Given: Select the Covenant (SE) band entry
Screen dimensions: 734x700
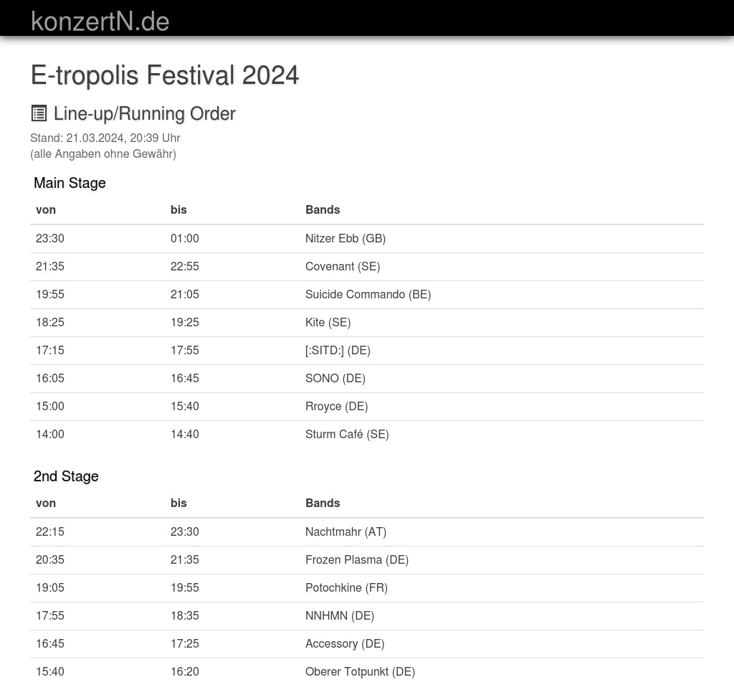Looking at the screenshot, I should [343, 267].
